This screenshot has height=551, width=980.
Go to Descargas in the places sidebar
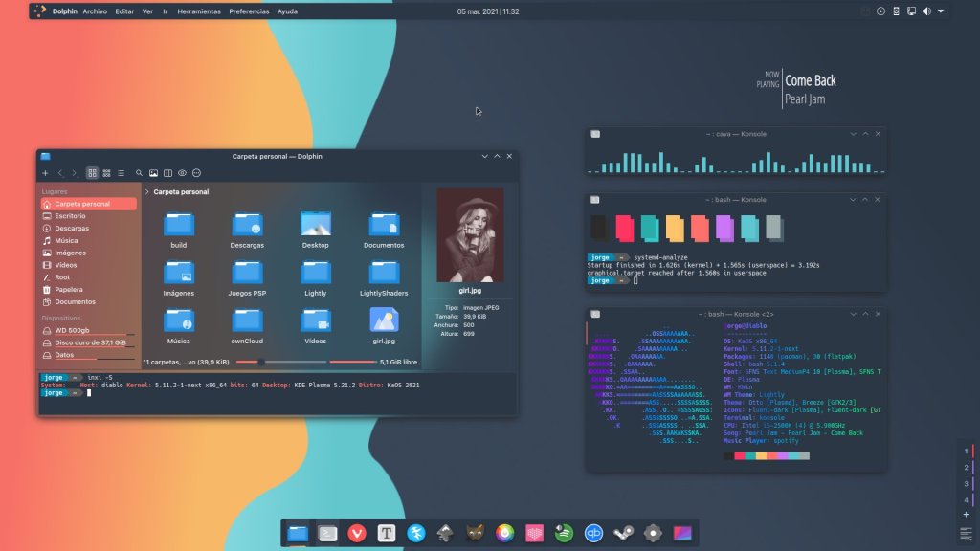coord(71,229)
